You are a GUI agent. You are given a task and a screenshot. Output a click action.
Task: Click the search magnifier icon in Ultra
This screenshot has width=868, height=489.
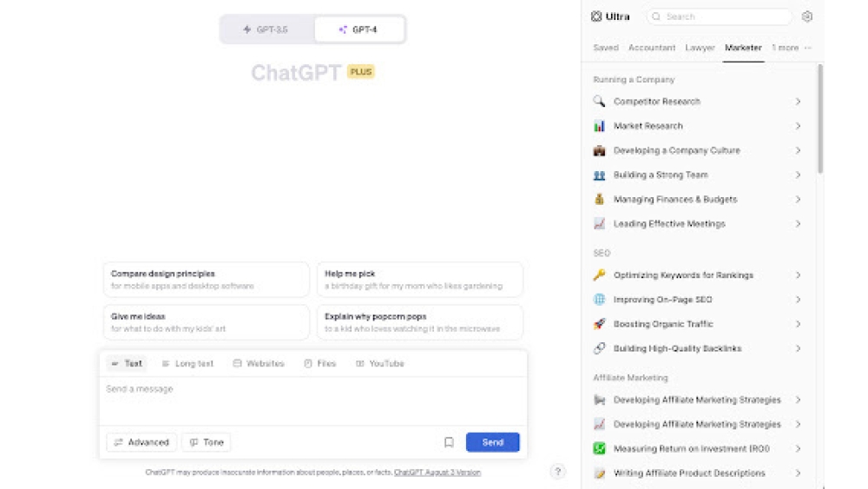[x=656, y=17]
